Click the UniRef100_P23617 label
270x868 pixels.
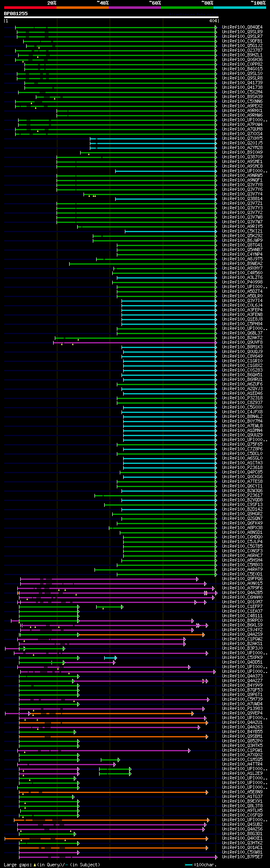pyautogui.click(x=242, y=496)
